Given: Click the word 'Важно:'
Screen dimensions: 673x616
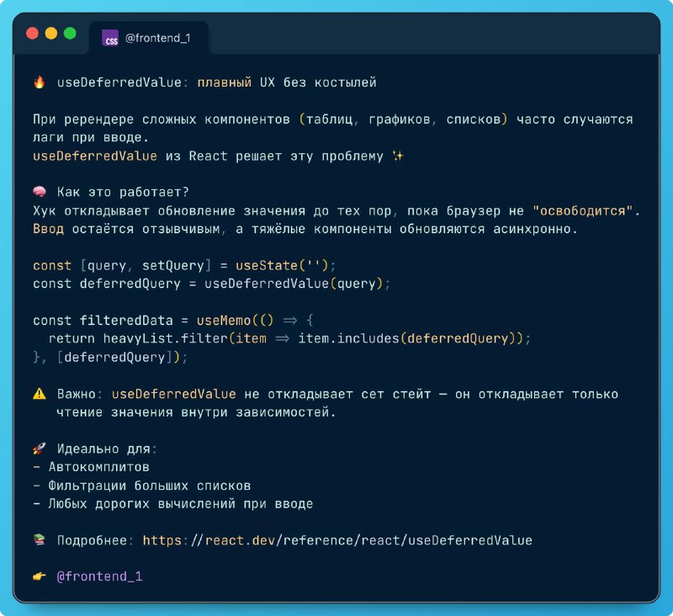Looking at the screenshot, I should 80,394.
